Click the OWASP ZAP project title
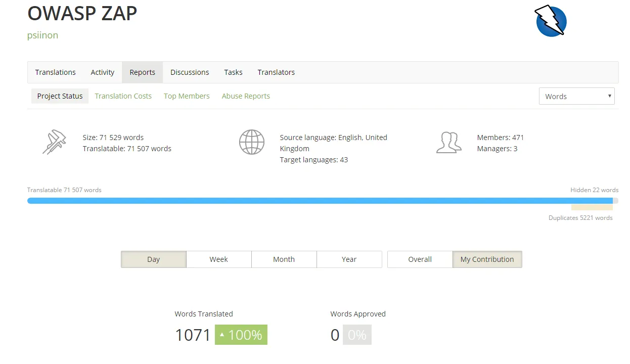The height and width of the screenshot is (364, 630). (x=82, y=14)
